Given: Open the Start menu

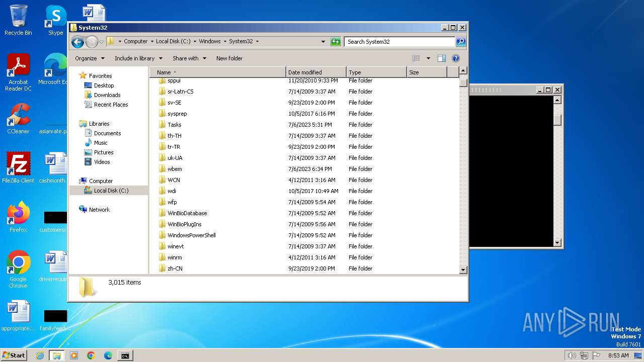Looking at the screenshot, I should point(14,355).
